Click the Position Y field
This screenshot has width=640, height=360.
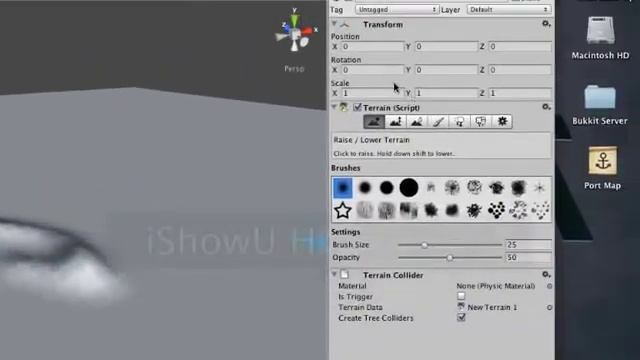click(x=446, y=47)
